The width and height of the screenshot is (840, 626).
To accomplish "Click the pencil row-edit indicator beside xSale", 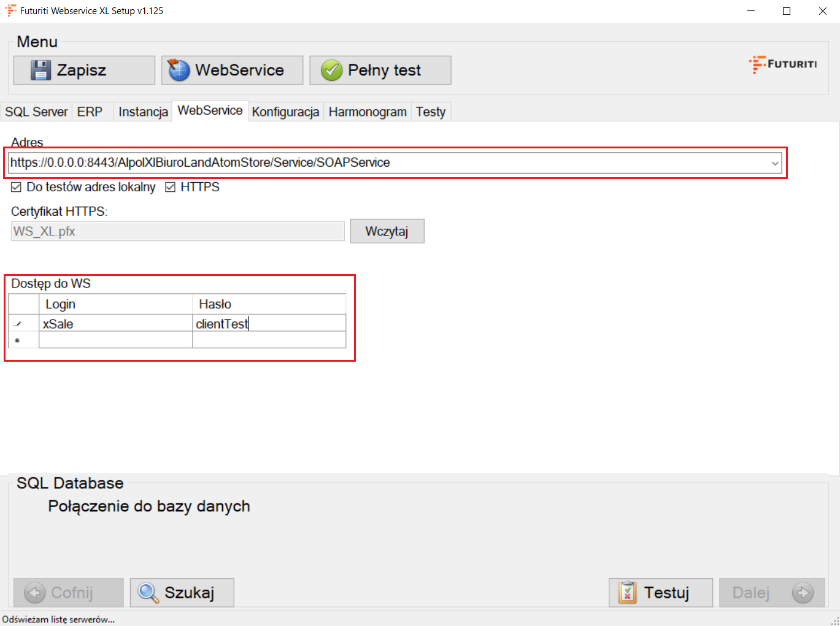I will 17,324.
